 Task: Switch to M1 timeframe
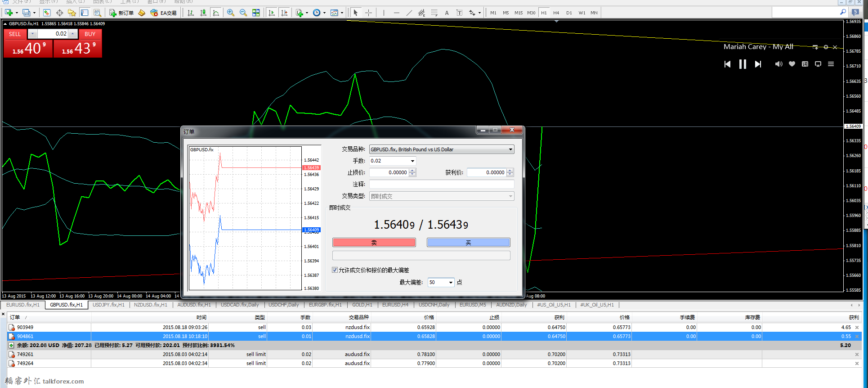click(x=493, y=13)
